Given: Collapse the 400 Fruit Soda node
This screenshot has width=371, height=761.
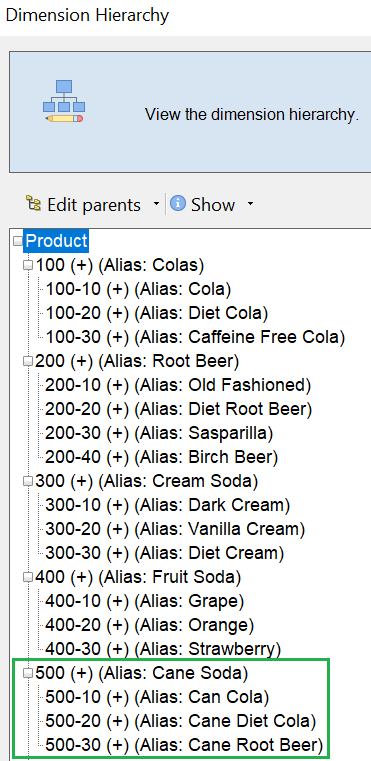Looking at the screenshot, I should click(x=28, y=577).
